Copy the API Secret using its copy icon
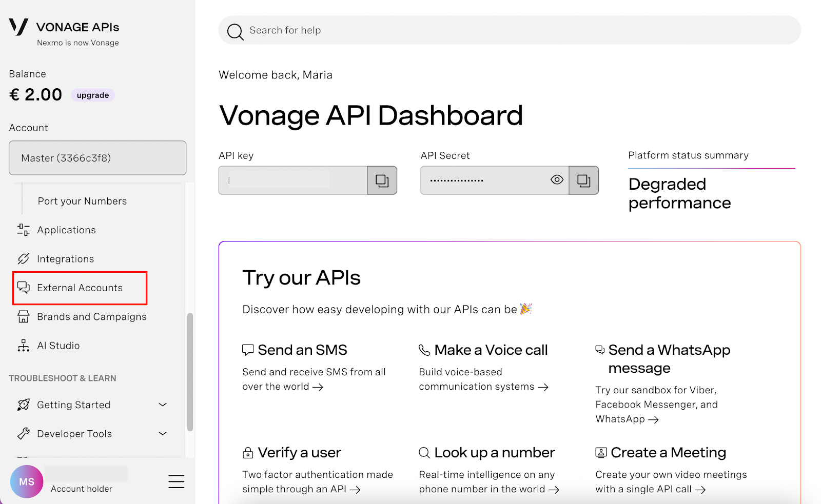821x504 pixels. [x=583, y=180]
